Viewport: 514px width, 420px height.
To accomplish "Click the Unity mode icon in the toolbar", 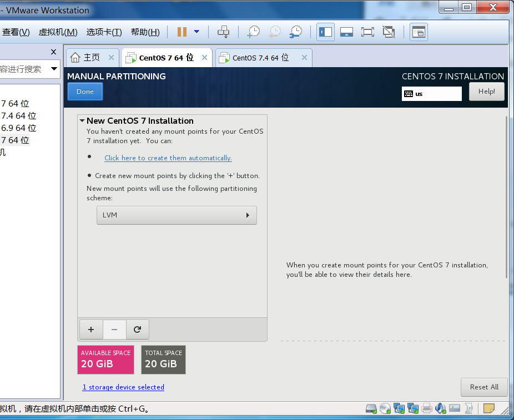I will (x=389, y=32).
